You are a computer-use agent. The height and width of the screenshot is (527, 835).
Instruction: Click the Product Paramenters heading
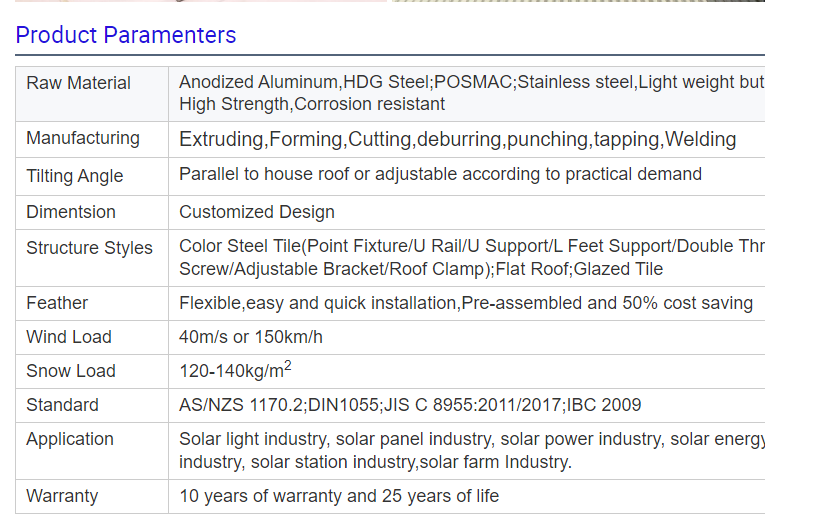point(126,35)
